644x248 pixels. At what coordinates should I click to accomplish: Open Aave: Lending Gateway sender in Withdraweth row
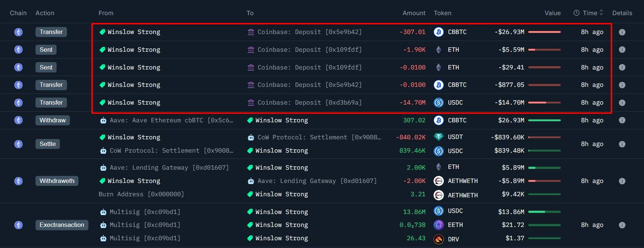(169, 168)
